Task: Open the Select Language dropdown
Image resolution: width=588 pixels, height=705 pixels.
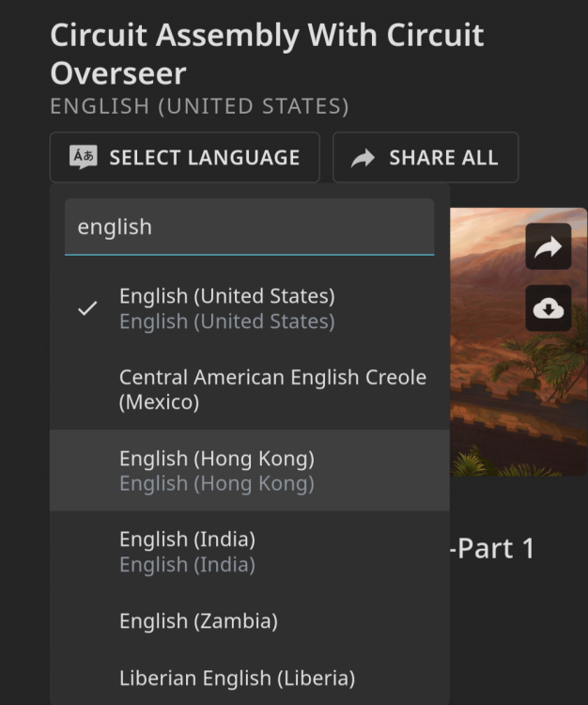Action: [185, 158]
